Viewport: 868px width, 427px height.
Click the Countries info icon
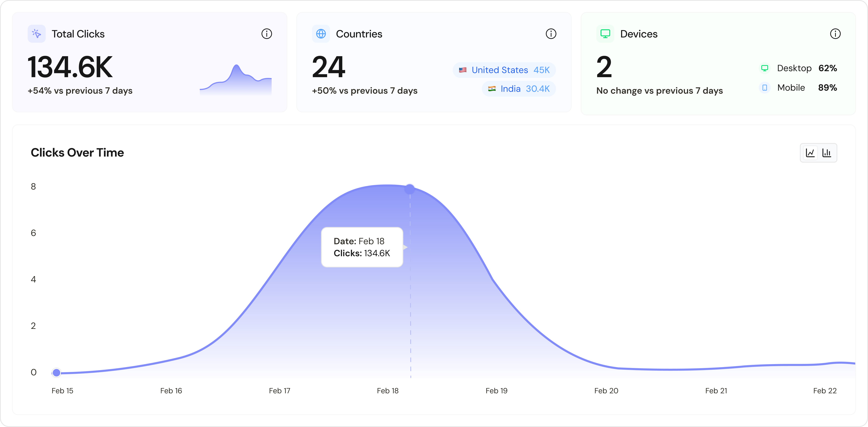tap(551, 34)
